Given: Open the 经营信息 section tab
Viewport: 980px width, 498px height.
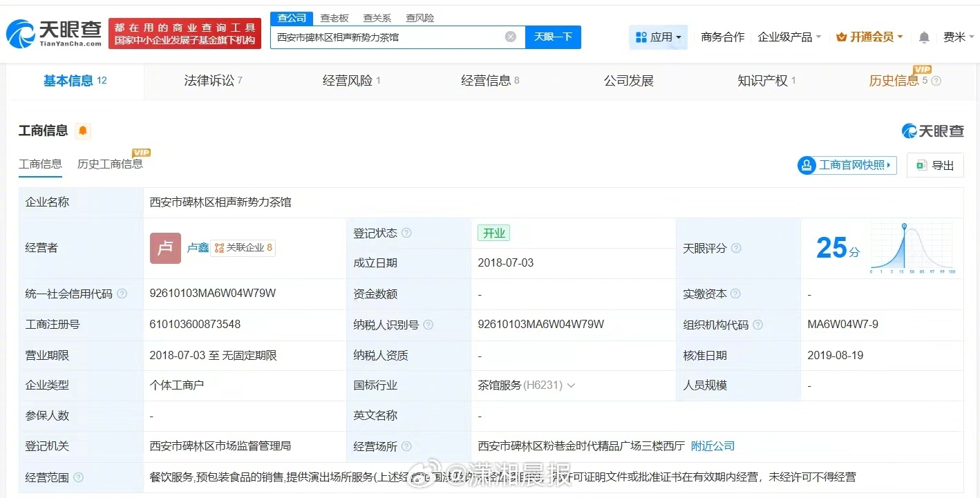Looking at the screenshot, I should (490, 81).
